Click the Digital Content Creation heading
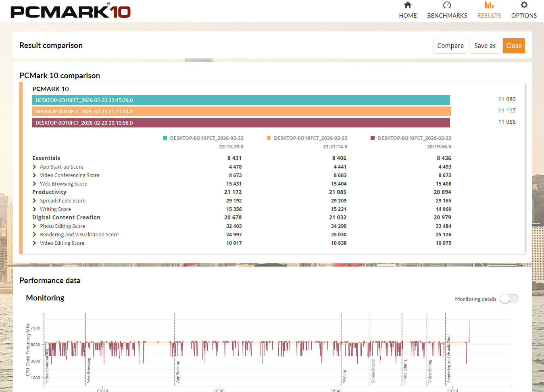544x392 pixels. click(x=66, y=217)
